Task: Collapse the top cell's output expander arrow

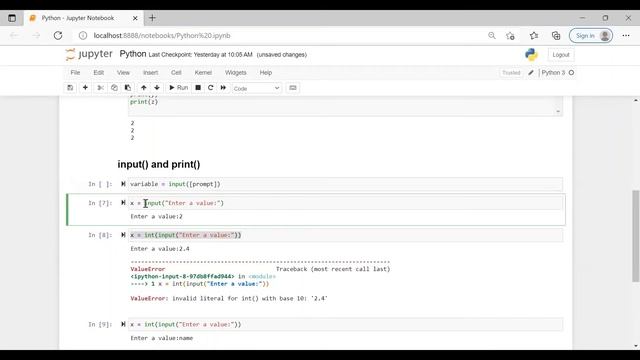Action: [x=558, y=111]
